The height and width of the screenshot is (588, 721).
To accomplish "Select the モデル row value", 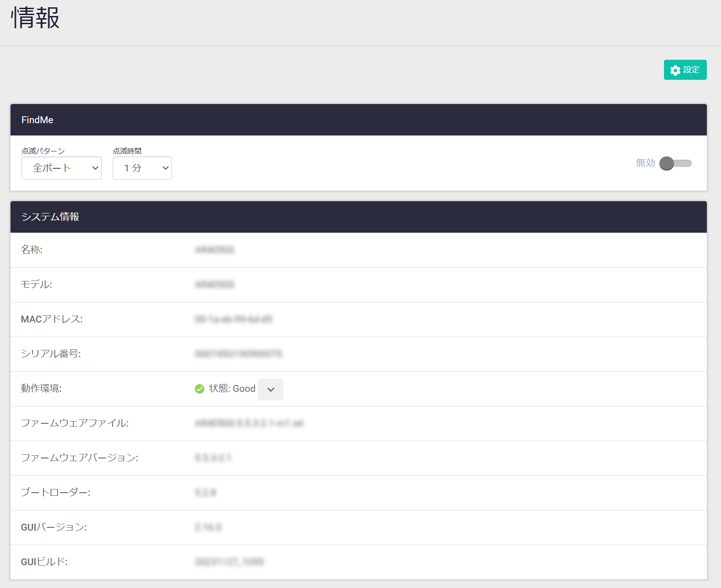I will pyautogui.click(x=214, y=285).
